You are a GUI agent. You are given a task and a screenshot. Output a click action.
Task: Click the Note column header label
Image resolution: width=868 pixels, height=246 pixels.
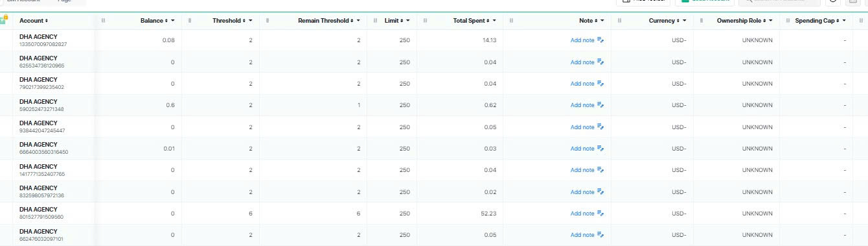pos(586,21)
